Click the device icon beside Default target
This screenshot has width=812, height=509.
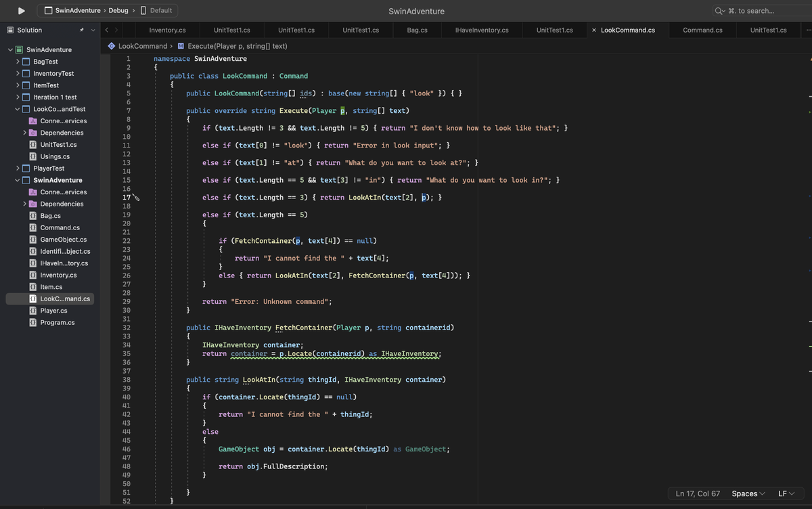(143, 11)
